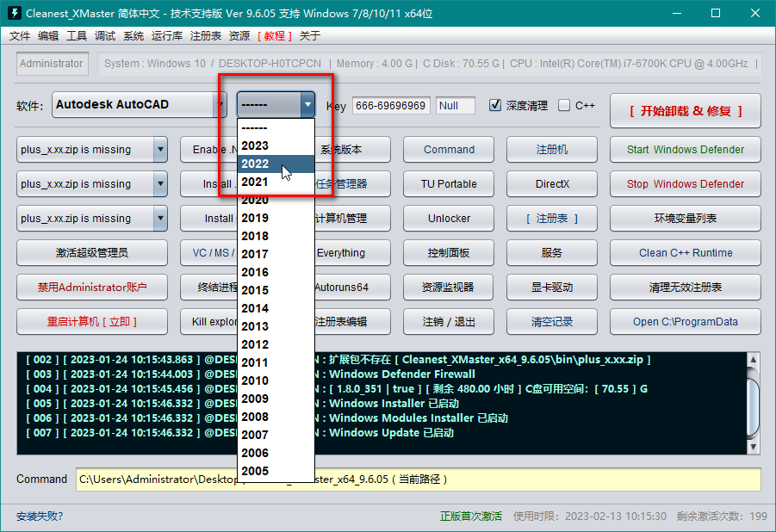Open the 注册表 menu
This screenshot has width=776, height=532.
205,35
